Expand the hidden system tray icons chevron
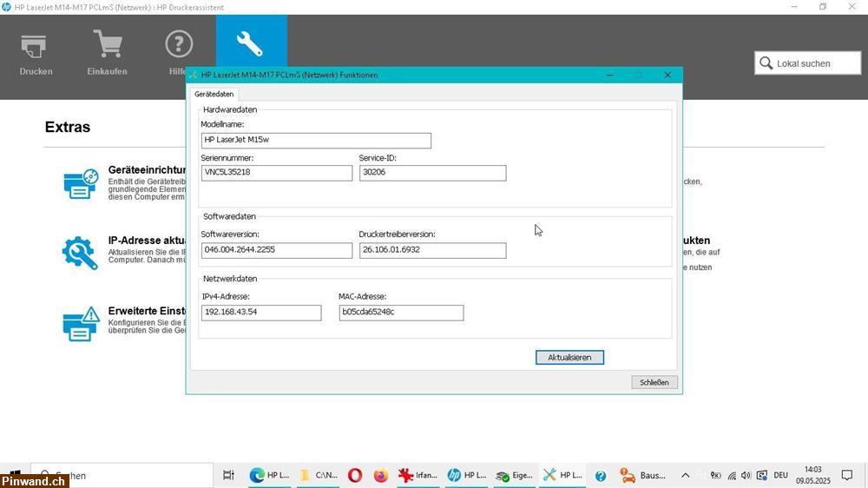Image resolution: width=868 pixels, height=488 pixels. [685, 475]
